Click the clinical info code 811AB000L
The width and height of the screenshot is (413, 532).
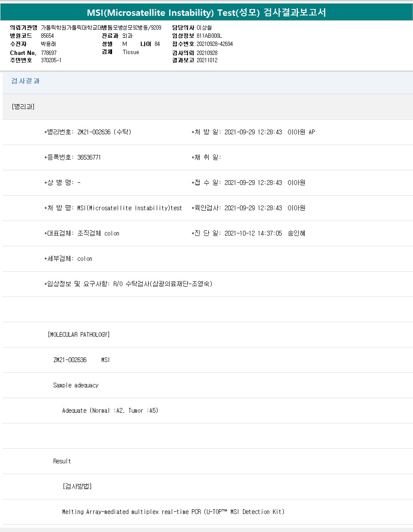[x=209, y=36]
